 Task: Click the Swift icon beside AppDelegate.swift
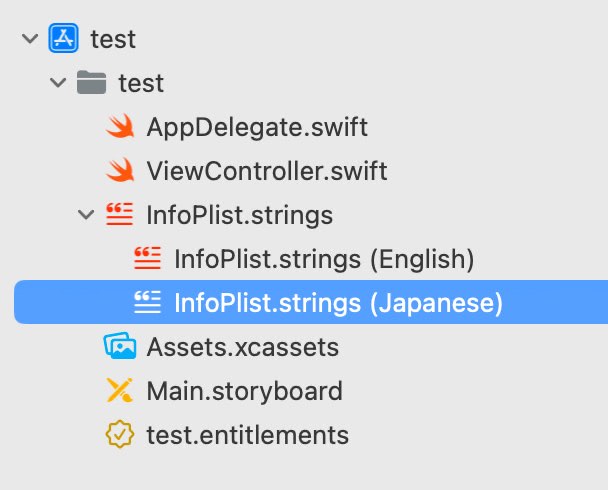coord(120,126)
